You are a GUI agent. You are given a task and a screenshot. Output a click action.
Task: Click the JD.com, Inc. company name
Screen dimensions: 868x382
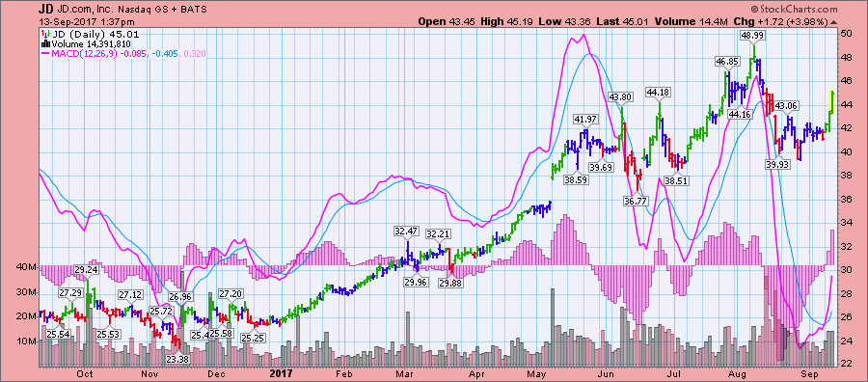[85, 10]
